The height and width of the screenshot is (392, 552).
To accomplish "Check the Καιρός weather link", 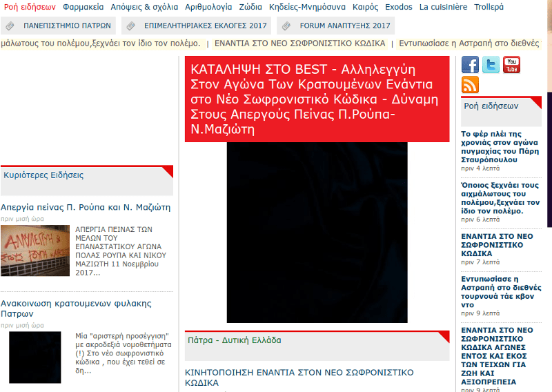I will coord(366,7).
